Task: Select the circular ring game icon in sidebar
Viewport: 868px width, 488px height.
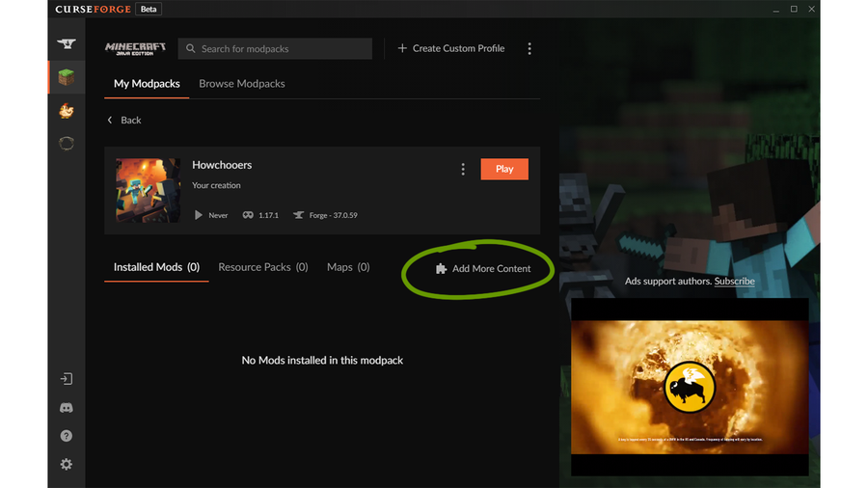Action: tap(67, 144)
